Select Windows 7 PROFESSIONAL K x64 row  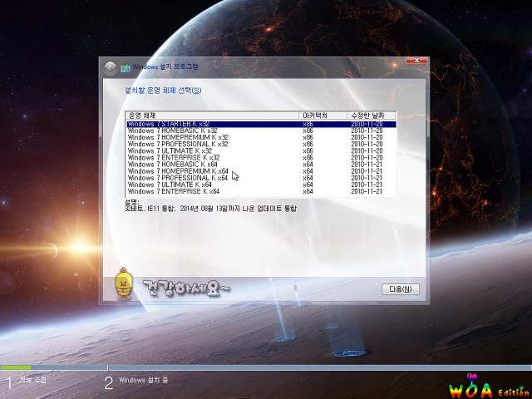[261, 178]
